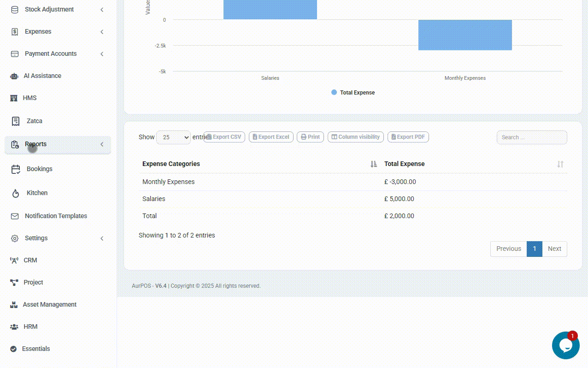Click the table Search field

[x=532, y=137]
